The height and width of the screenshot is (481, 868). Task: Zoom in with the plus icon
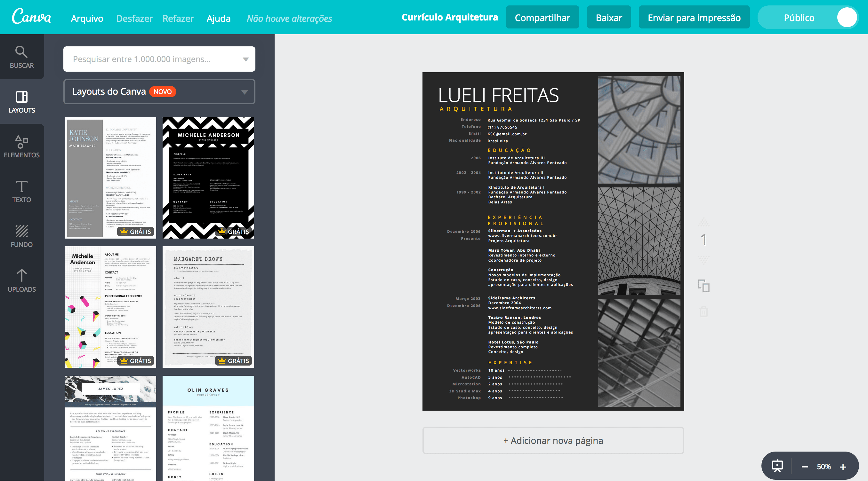(x=843, y=467)
